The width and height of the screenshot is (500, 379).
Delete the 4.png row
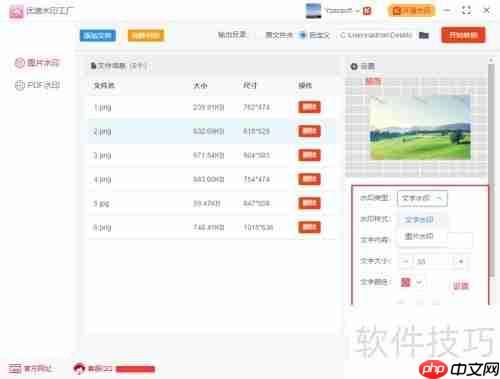(309, 179)
